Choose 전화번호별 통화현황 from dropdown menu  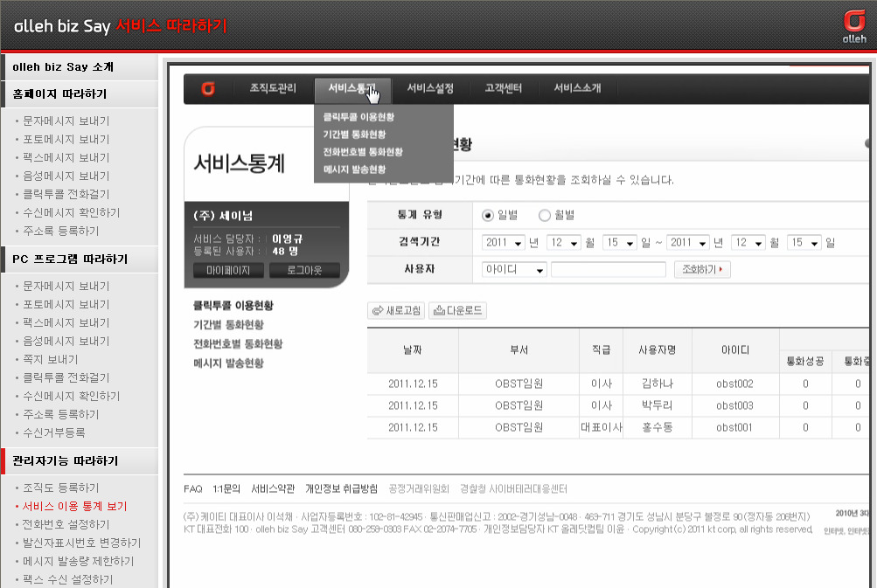click(363, 151)
